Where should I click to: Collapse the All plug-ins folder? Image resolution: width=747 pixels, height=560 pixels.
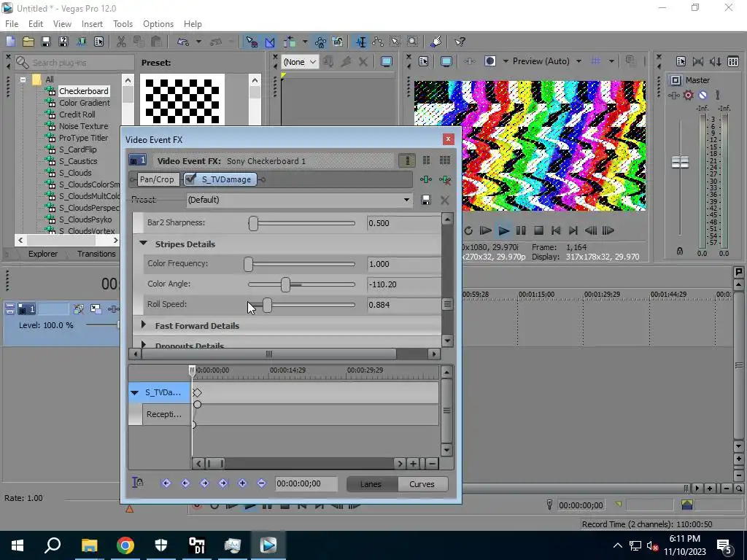(23, 79)
